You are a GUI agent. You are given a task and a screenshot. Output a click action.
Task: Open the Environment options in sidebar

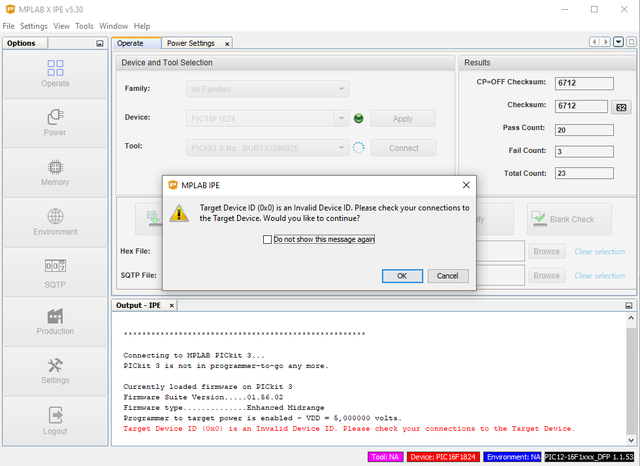click(55, 222)
